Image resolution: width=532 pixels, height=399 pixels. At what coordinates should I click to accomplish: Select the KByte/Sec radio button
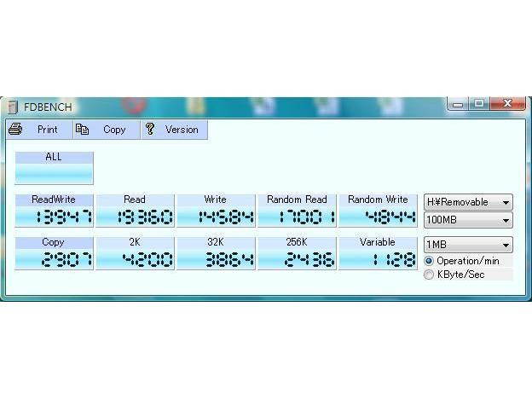tap(429, 275)
